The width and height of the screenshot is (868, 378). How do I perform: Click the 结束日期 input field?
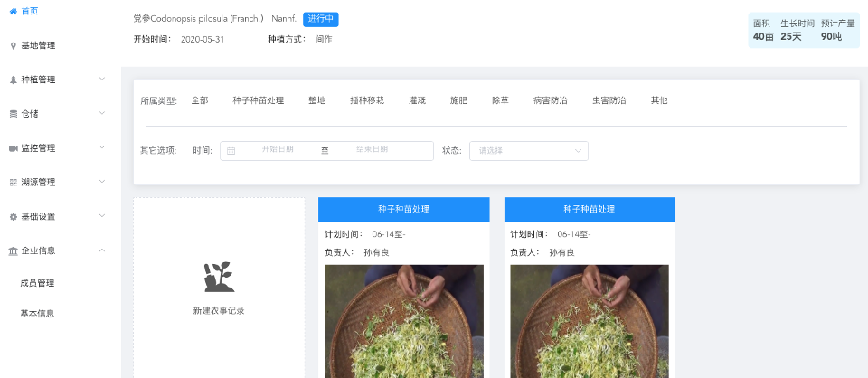click(372, 149)
